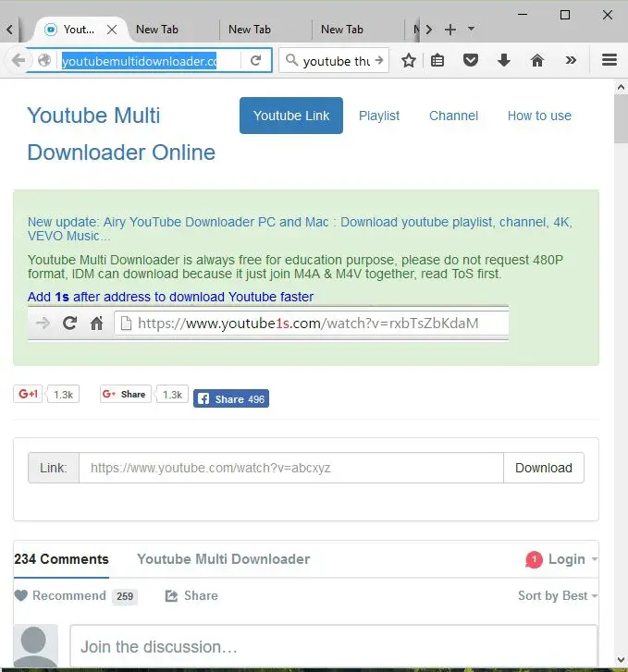Open the Airy YouTube Downloader update link
Viewport: 628px width, 672px height.
[x=300, y=229]
